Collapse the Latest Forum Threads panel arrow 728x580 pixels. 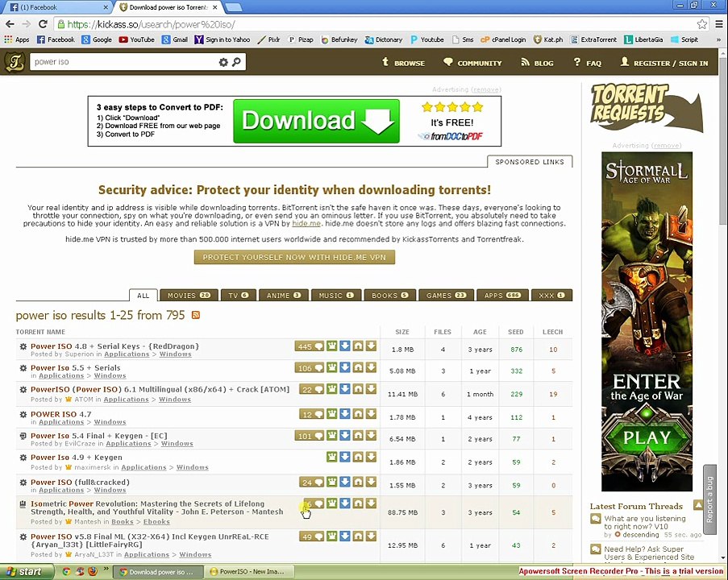[x=698, y=505]
